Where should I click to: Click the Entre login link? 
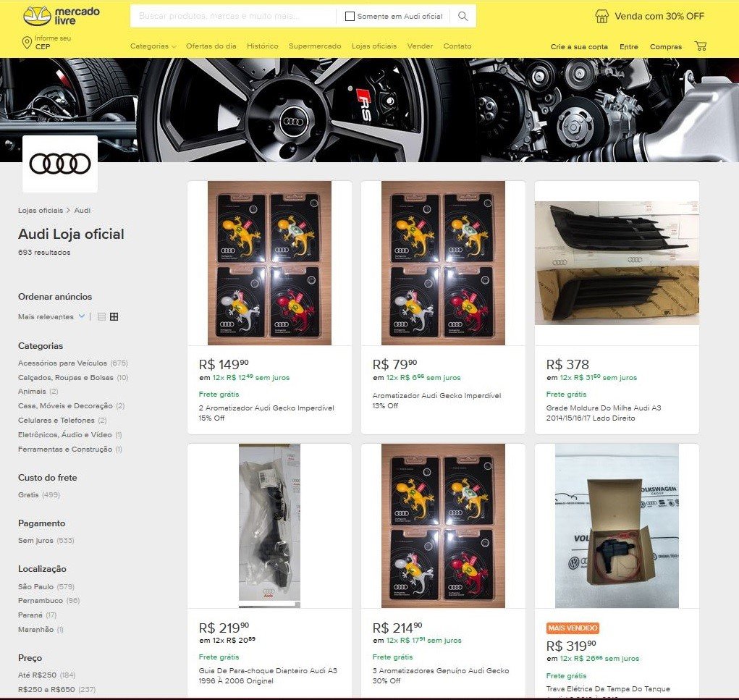click(x=628, y=47)
